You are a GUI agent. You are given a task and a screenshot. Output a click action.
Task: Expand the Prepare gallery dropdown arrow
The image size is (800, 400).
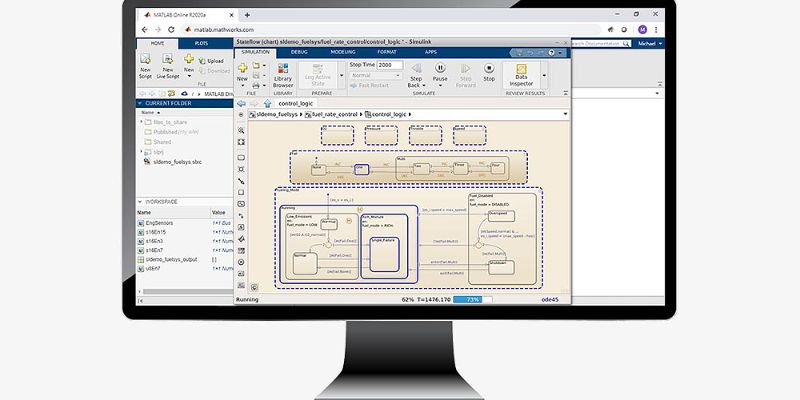point(341,75)
